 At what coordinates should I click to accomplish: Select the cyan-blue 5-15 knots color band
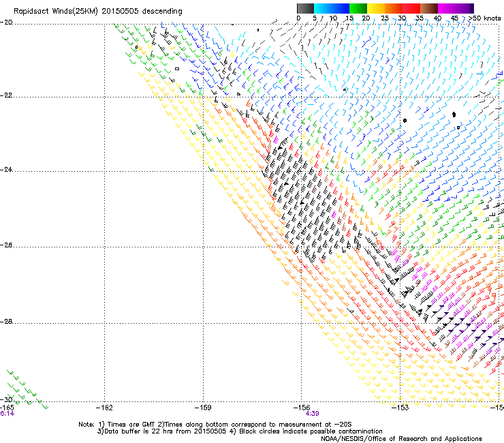click(332, 8)
